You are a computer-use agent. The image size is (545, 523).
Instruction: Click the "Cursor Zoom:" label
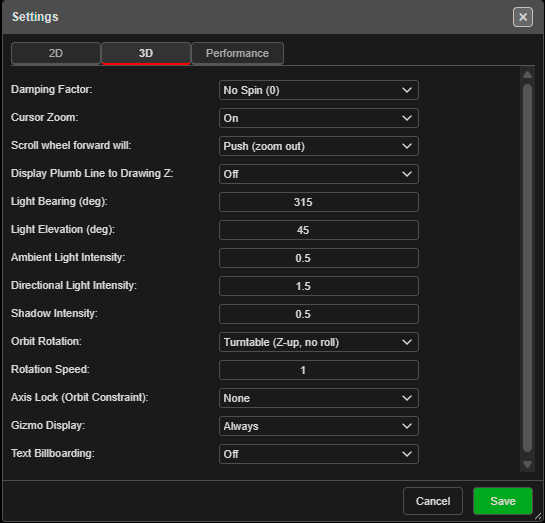click(x=44, y=117)
